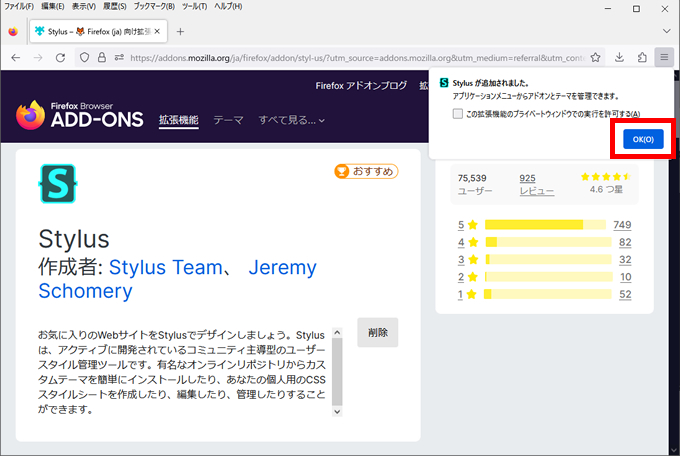Open the 82 four-star reviews count
The image size is (680, 456).
pos(625,242)
